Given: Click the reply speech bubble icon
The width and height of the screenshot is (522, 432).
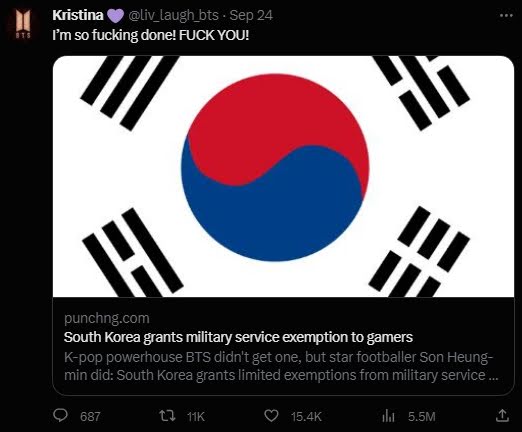Looking at the screenshot, I should pos(60,416).
